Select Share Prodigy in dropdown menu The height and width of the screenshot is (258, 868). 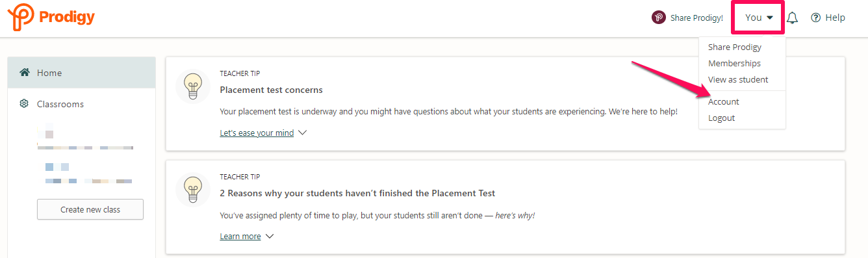(735, 47)
